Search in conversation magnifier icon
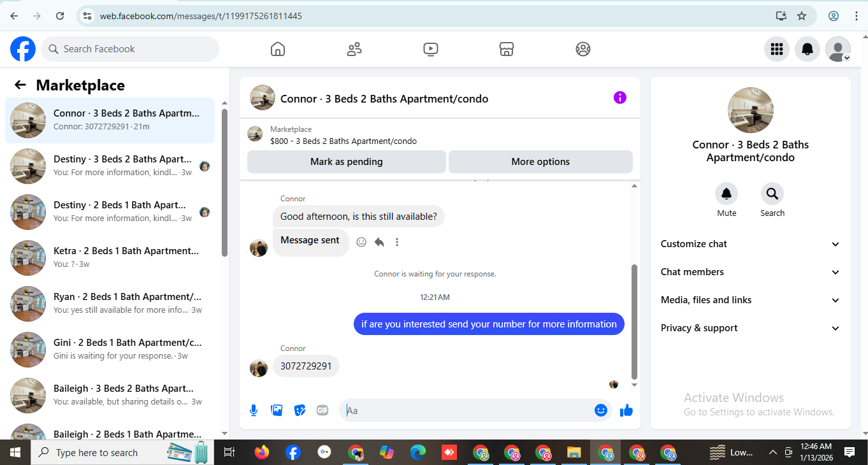868x465 pixels. pyautogui.click(x=772, y=194)
